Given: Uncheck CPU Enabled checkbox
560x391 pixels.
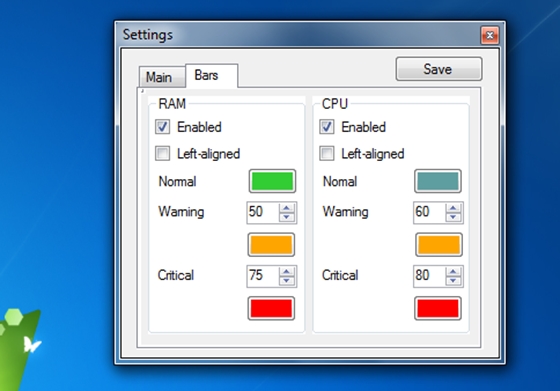Looking at the screenshot, I should [x=327, y=127].
